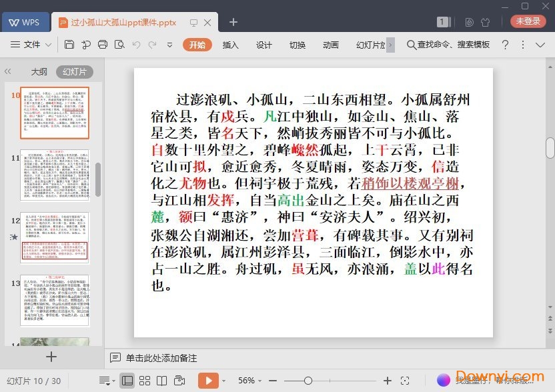Click the Print icon in toolbar
The height and width of the screenshot is (392, 555).
(x=102, y=45)
